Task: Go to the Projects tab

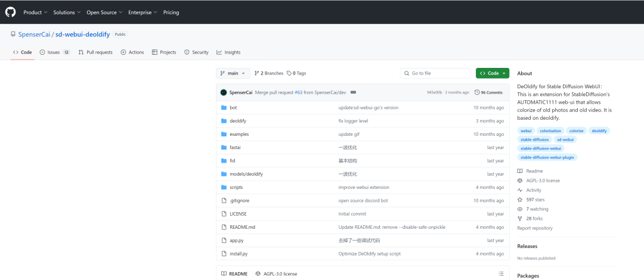Action: pos(164,52)
